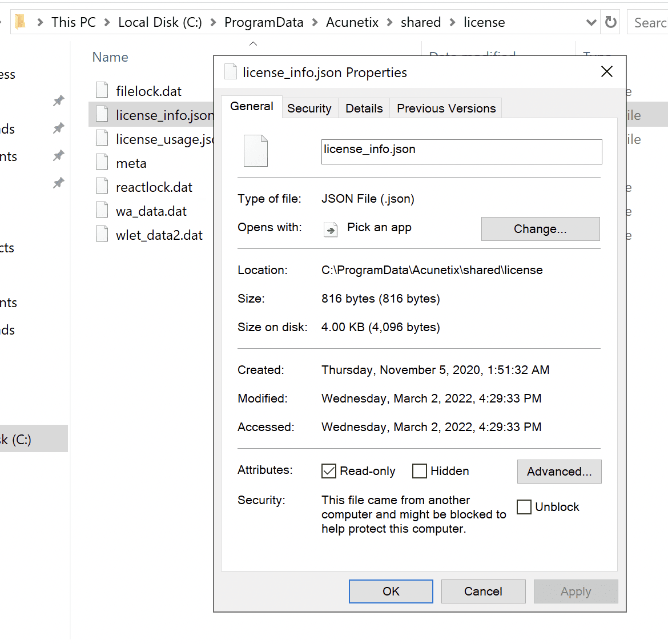
Task: Click the reactlock.dat file icon
Action: [x=102, y=186]
